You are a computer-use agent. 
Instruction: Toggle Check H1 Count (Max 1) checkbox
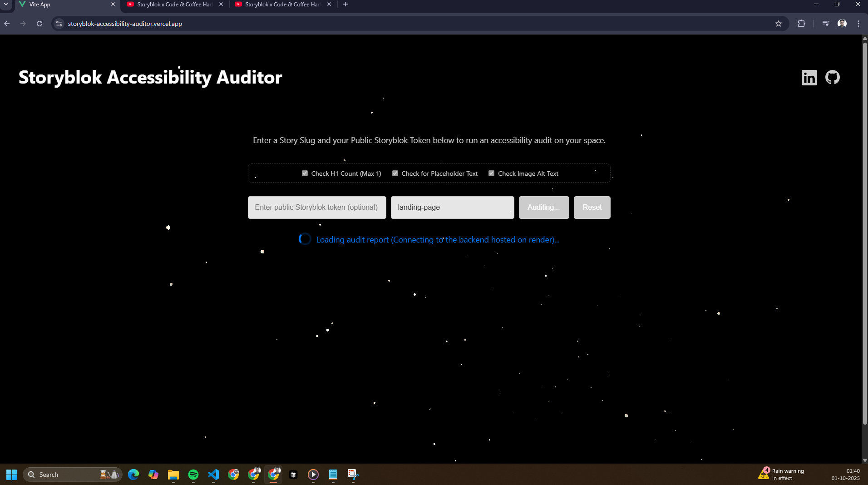click(x=305, y=173)
